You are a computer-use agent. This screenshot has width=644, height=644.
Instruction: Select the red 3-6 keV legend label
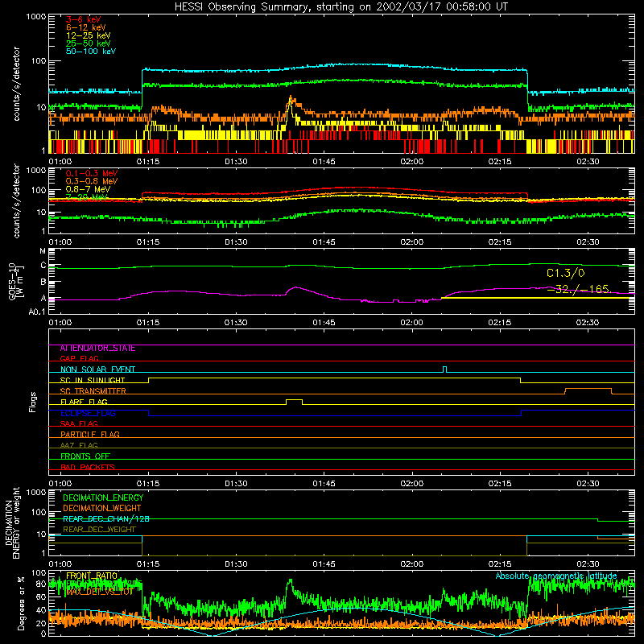[x=84, y=19]
